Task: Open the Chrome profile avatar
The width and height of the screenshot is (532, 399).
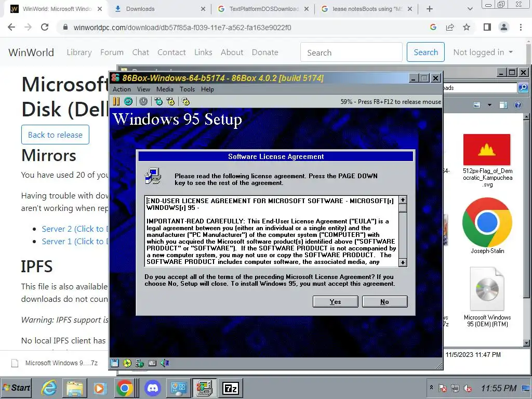Action: click(504, 27)
